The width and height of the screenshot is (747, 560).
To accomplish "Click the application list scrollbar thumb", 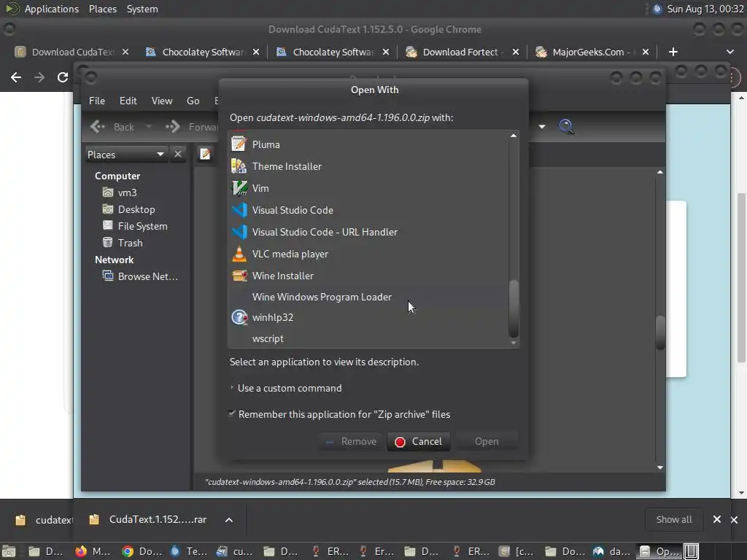I will [x=514, y=308].
